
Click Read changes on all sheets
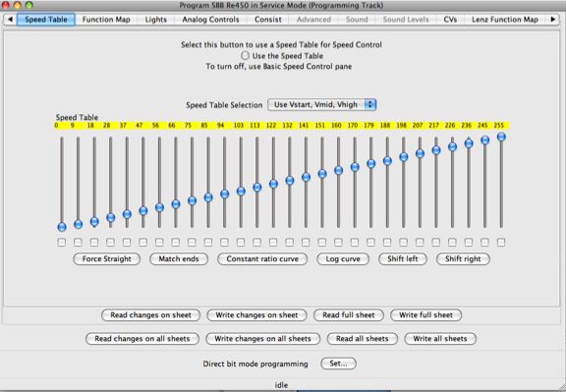tap(142, 339)
